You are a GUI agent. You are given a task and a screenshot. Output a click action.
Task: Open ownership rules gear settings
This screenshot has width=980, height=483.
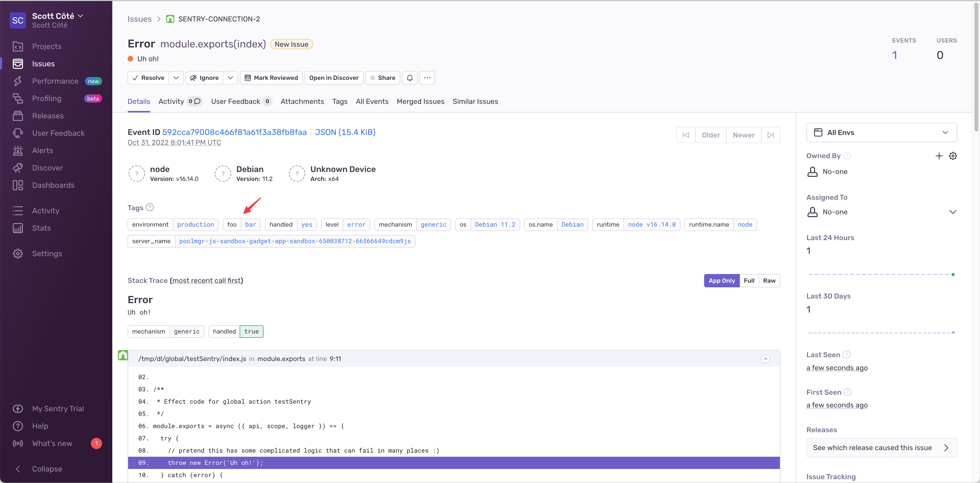click(x=953, y=156)
